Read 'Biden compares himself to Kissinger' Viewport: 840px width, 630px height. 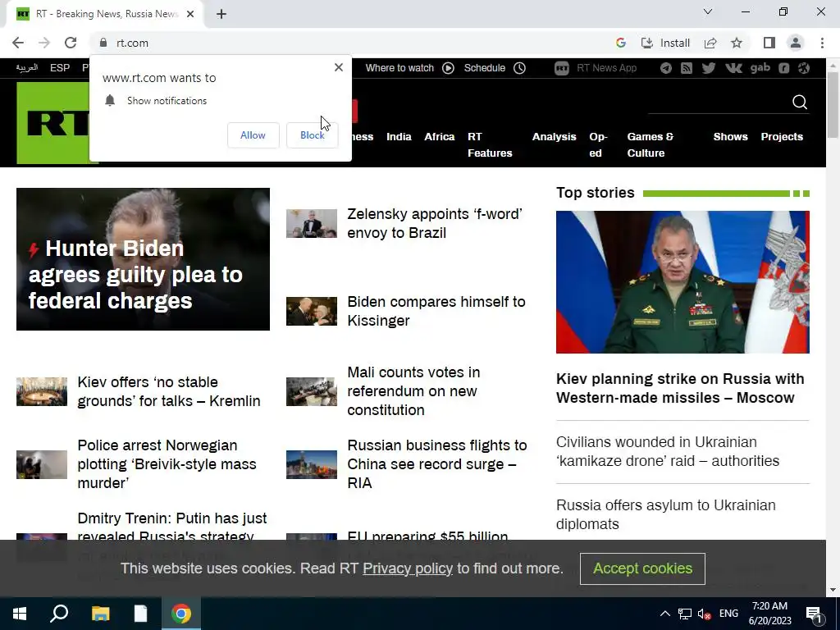coord(436,311)
